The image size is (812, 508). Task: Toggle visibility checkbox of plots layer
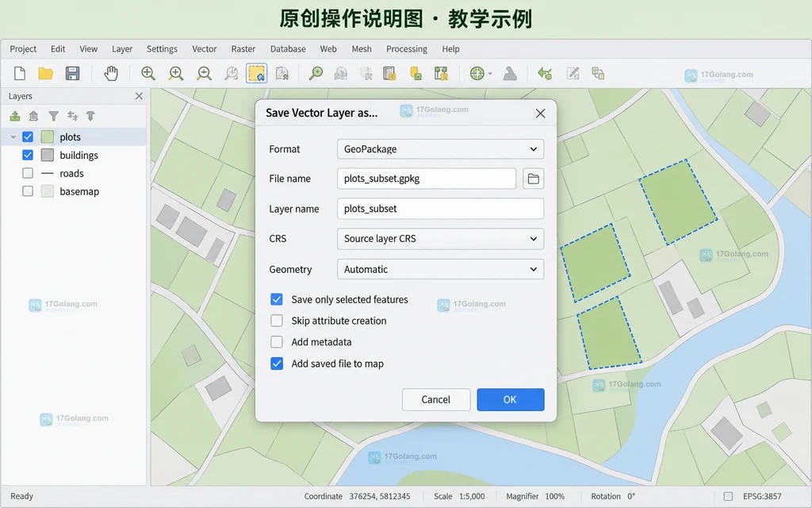[x=28, y=137]
